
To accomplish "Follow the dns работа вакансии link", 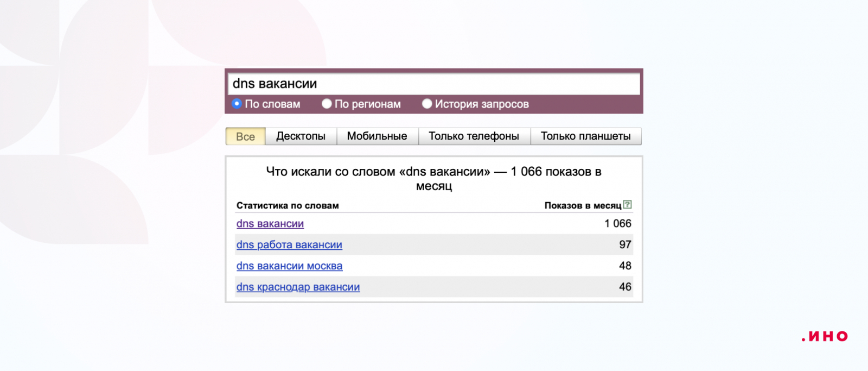I will tap(289, 245).
